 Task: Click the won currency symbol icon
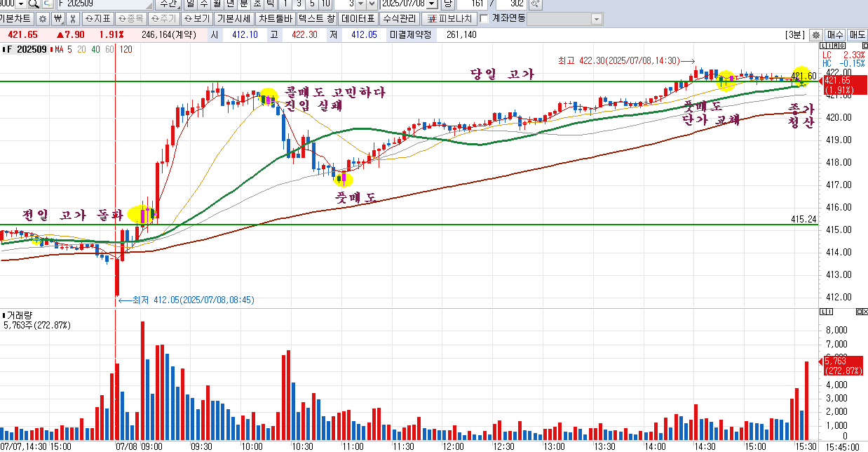click(58, 18)
